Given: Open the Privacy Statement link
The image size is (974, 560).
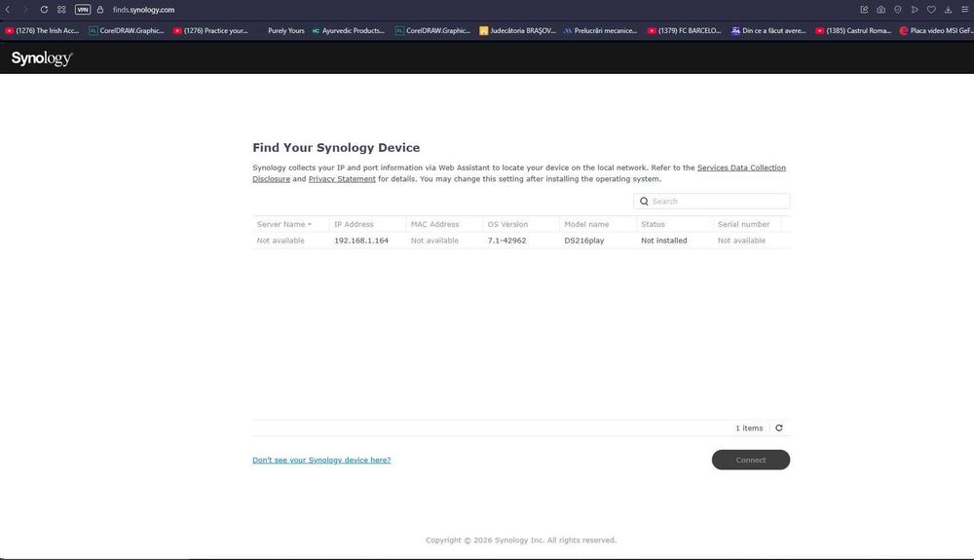Looking at the screenshot, I should tap(342, 179).
